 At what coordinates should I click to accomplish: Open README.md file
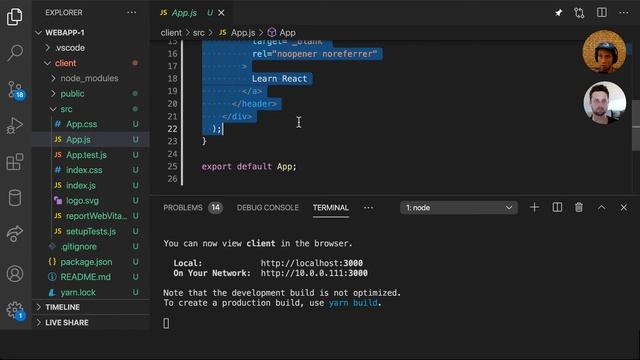pos(85,277)
